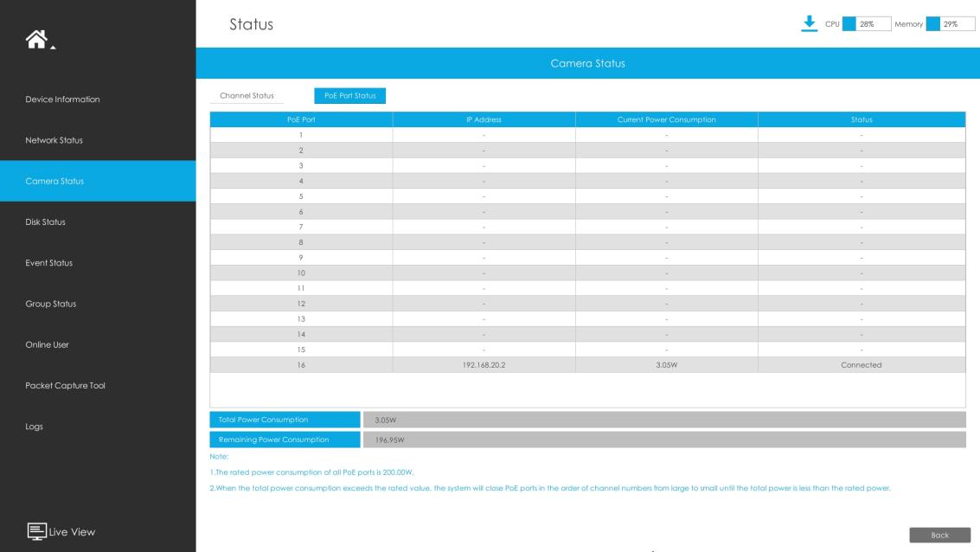
Task: Click the Connected status of port 16
Action: [x=862, y=365]
